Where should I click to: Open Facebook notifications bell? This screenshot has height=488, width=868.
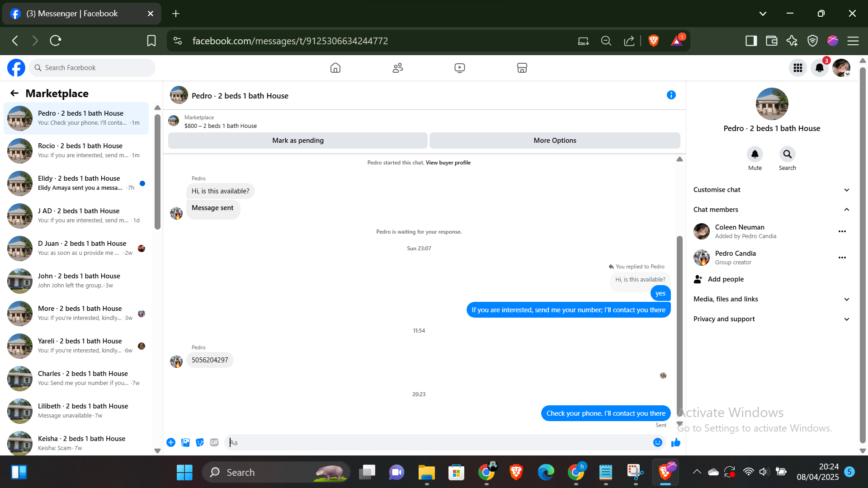819,68
